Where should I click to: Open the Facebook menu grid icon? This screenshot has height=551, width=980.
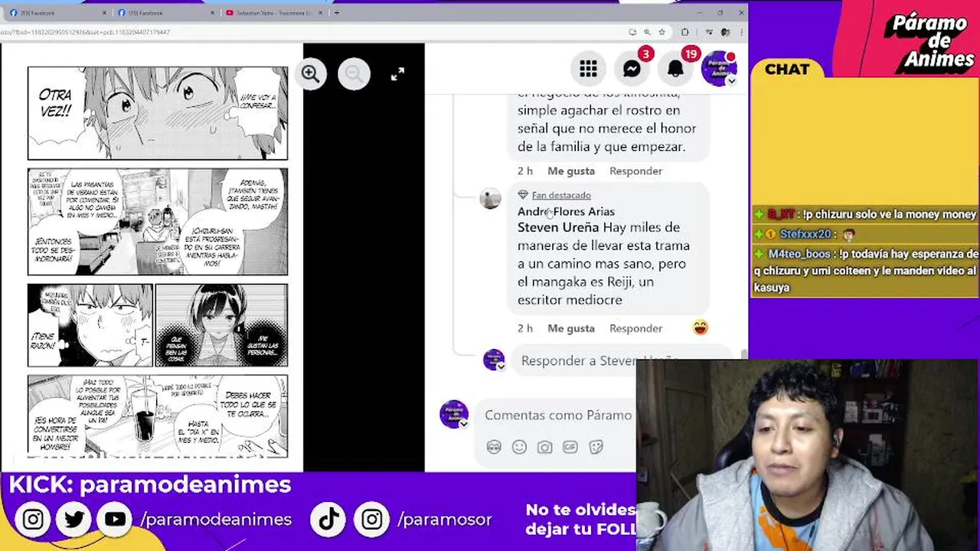click(588, 69)
